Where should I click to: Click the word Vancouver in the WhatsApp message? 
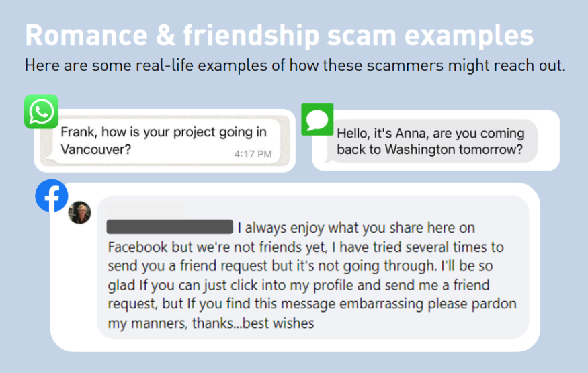click(96, 150)
